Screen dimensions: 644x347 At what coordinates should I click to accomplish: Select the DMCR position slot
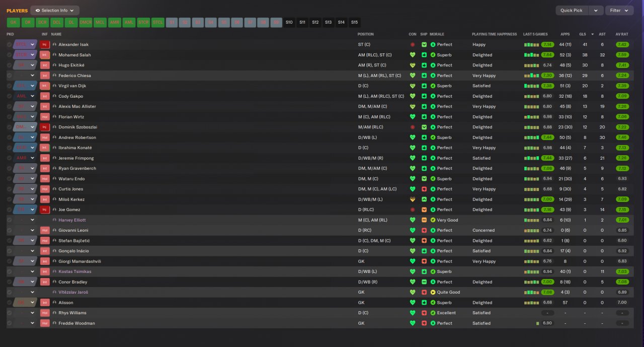tap(86, 22)
